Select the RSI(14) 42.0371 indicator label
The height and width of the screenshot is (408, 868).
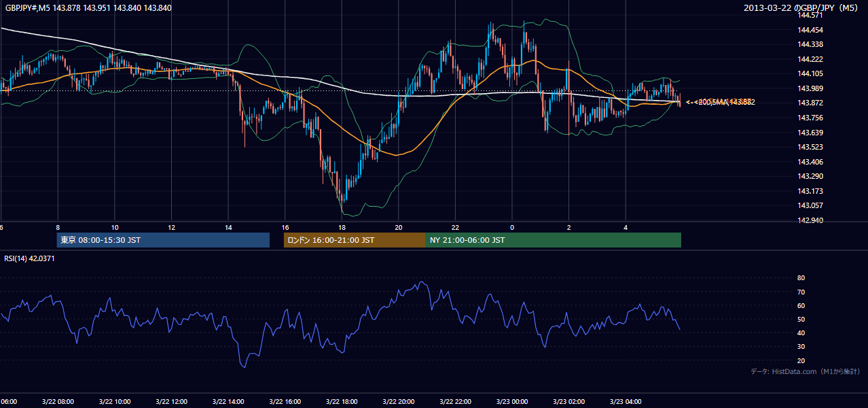coord(30,258)
